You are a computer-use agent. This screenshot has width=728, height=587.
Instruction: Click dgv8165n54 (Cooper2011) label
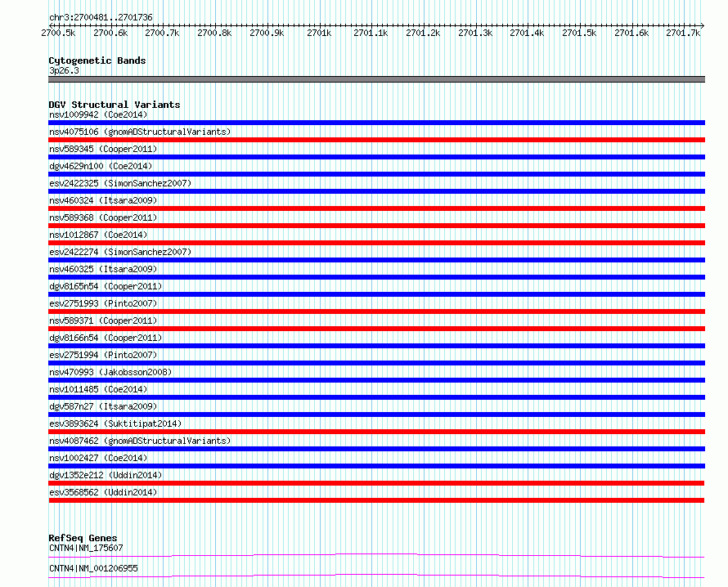106,286
